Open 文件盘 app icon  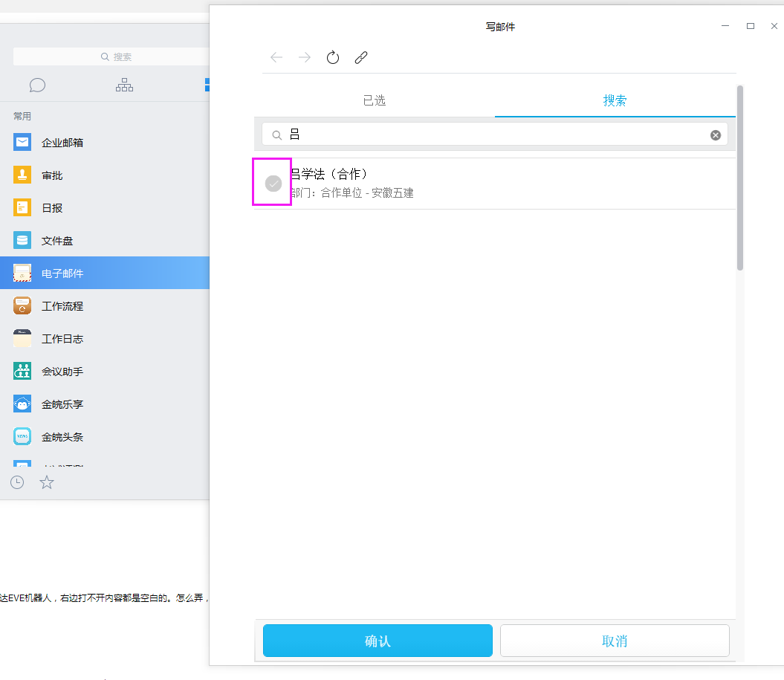coord(22,241)
